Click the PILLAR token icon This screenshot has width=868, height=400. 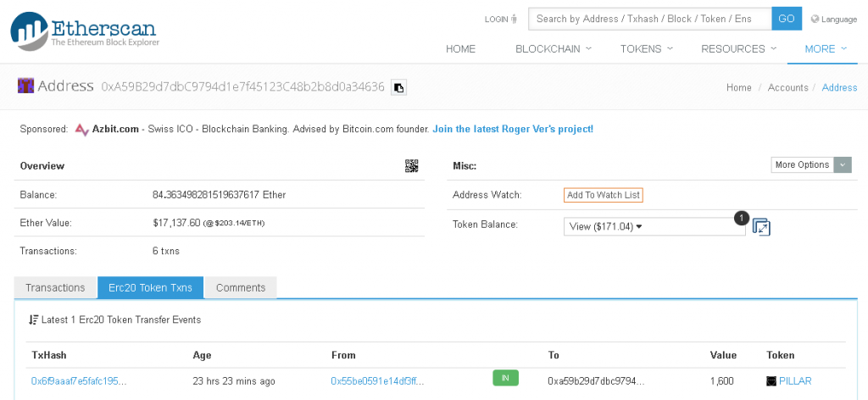point(771,381)
